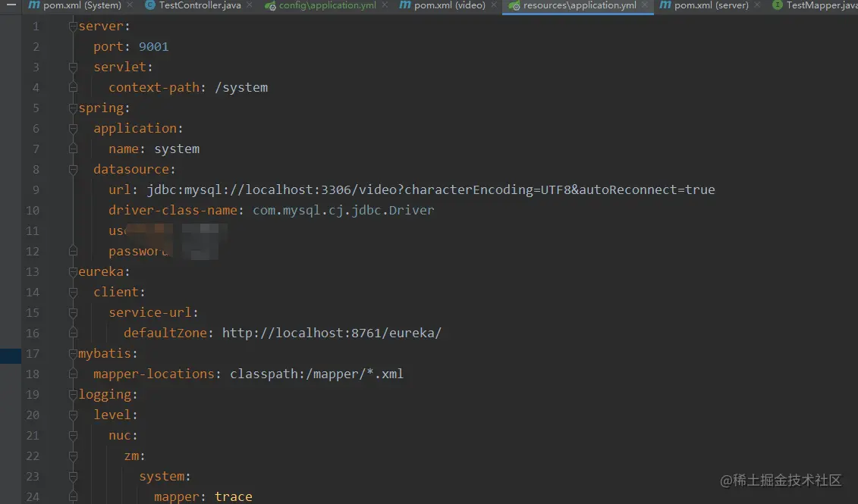Viewport: 858px width, 504px height.
Task: Click the 'mybatis' key on line 17
Action: (x=105, y=354)
